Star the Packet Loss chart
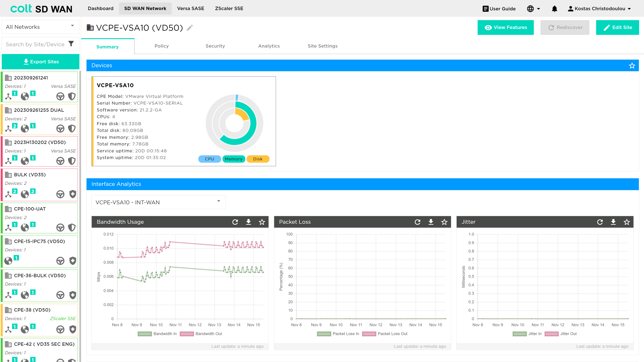This screenshot has height=362, width=644. pos(444,222)
